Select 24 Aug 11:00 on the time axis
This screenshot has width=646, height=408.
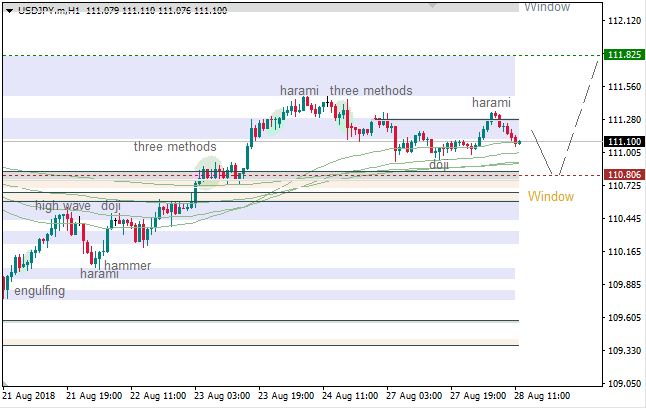pyautogui.click(x=350, y=396)
